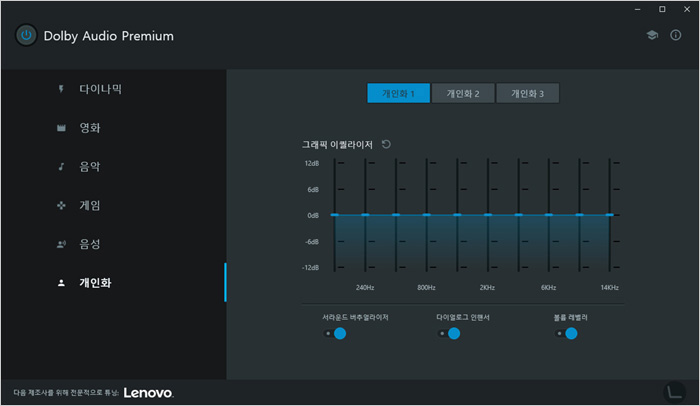Reset the graphic equalizer with the reset icon
The height and width of the screenshot is (406, 700).
(386, 144)
